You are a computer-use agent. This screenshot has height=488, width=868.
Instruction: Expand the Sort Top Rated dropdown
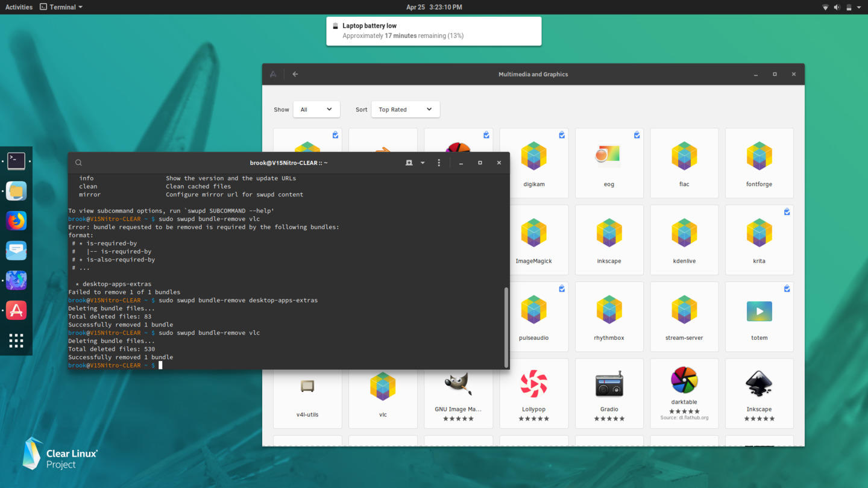pos(405,109)
